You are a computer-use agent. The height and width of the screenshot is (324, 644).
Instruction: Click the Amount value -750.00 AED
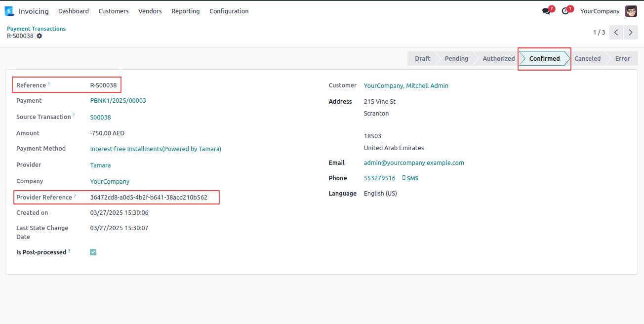pyautogui.click(x=107, y=133)
